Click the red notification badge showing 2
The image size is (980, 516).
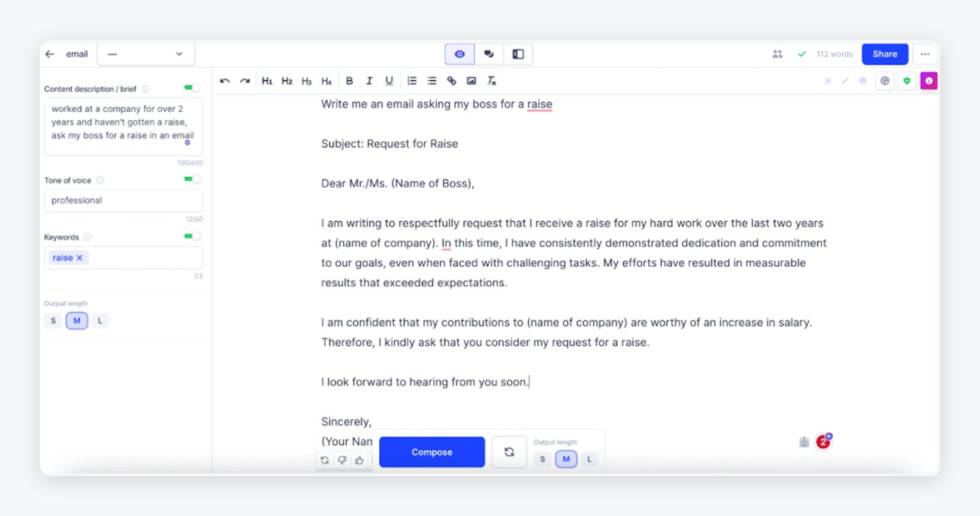[x=824, y=442]
